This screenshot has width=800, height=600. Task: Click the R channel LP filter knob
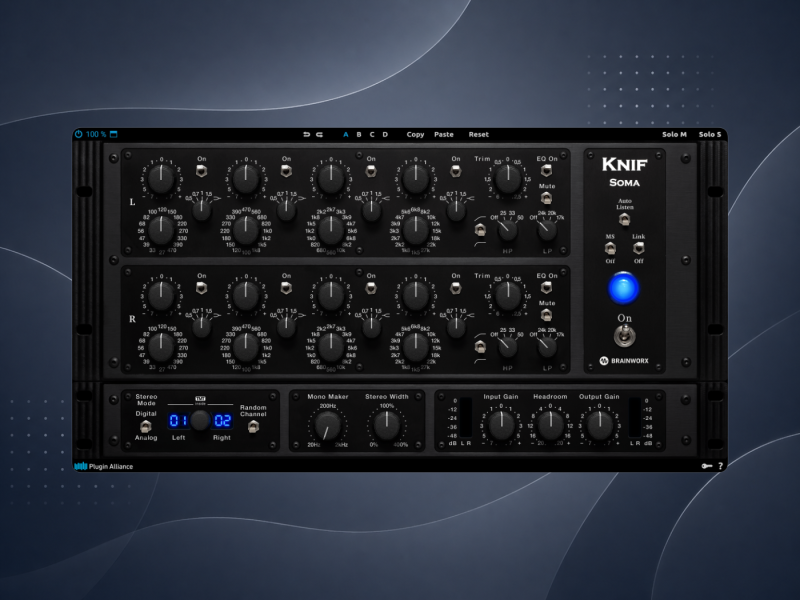coord(547,347)
